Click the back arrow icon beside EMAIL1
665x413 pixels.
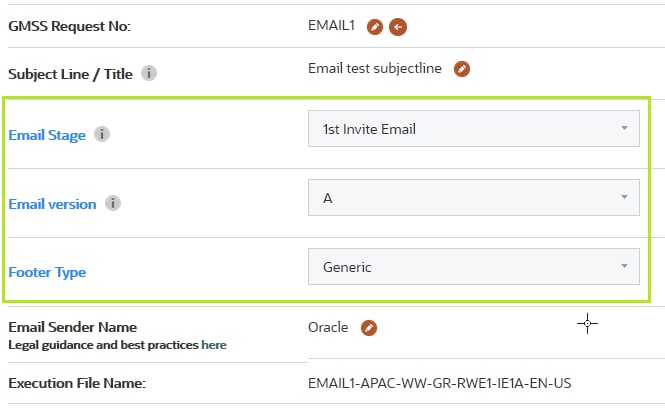pyautogui.click(x=398, y=27)
